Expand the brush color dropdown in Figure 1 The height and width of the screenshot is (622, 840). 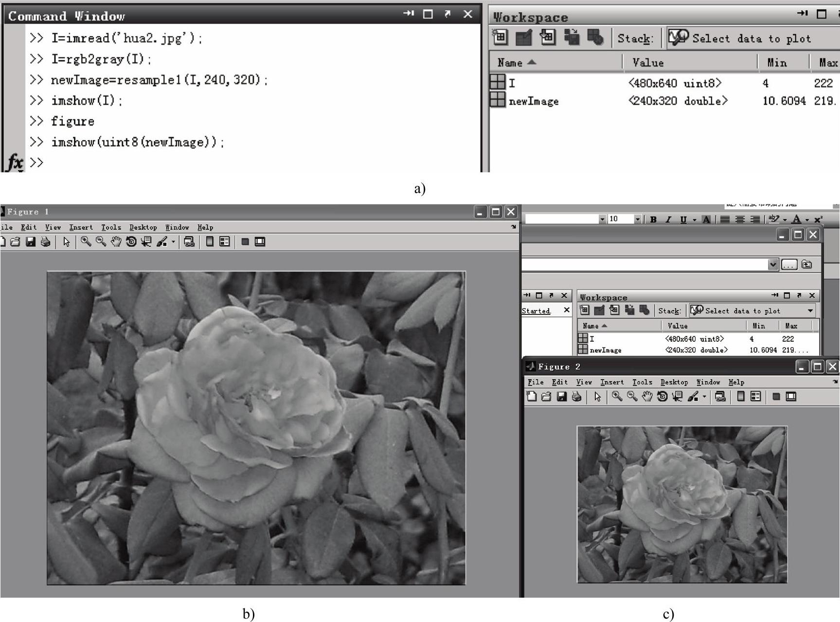(173, 242)
